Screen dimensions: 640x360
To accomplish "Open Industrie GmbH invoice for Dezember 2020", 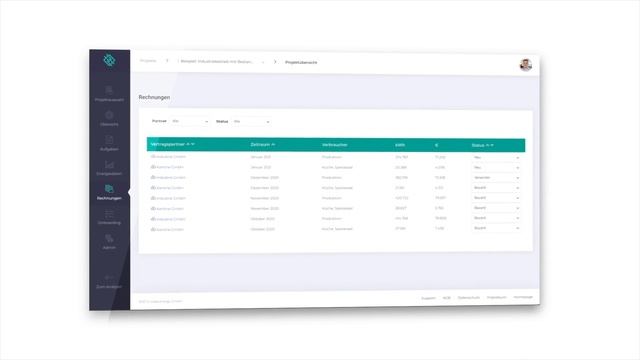I will click(168, 178).
